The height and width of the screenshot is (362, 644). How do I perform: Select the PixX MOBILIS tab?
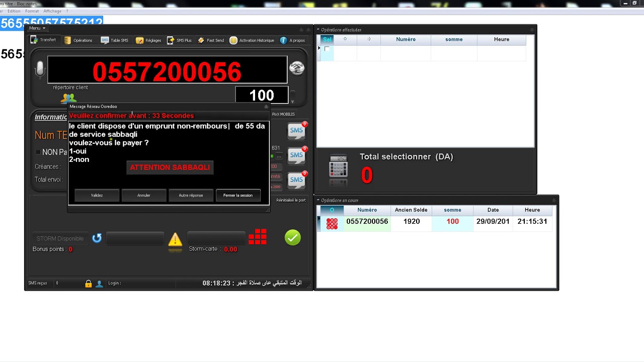coord(283,114)
